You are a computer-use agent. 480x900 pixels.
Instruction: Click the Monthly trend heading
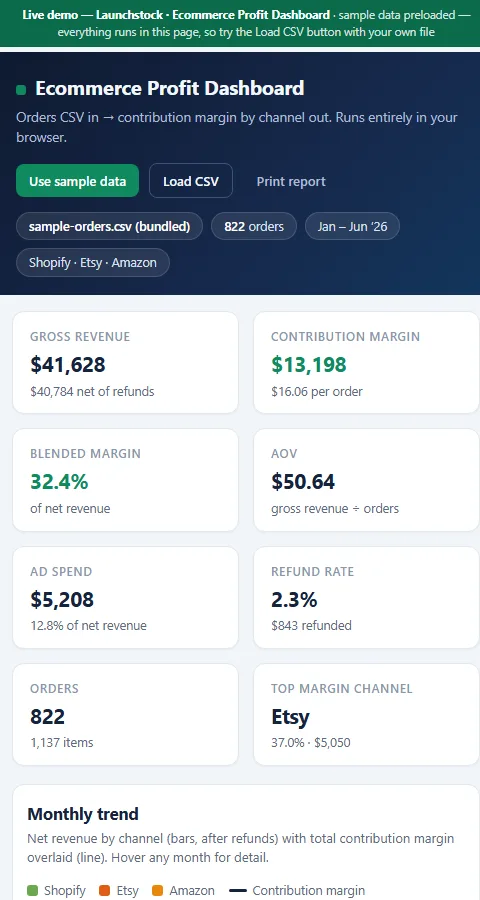pyautogui.click(x=83, y=814)
